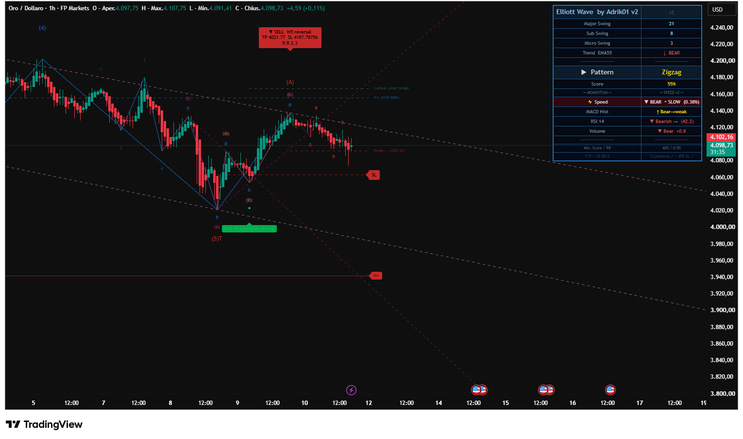Screen dimensions: 743x439
Task: Click the Bear weak MACD value
Action: click(x=671, y=112)
